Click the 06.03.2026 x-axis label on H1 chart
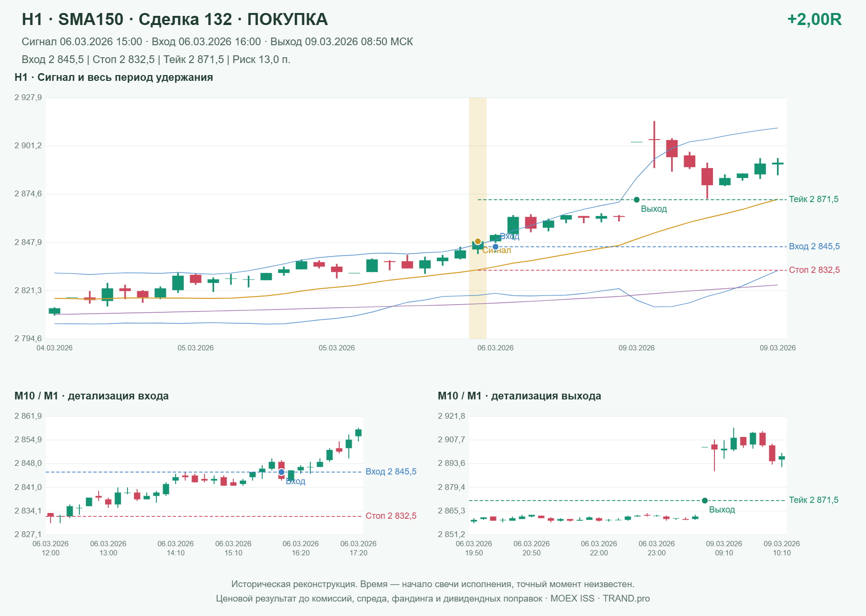866x616 pixels. pyautogui.click(x=495, y=348)
